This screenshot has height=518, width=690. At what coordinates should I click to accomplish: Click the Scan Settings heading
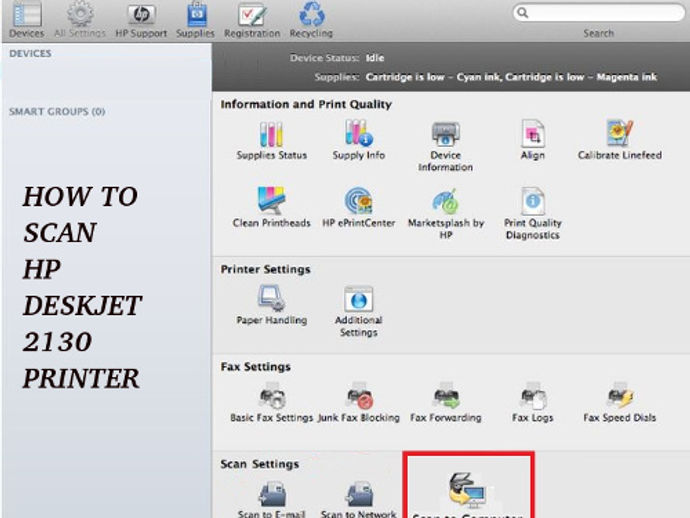tap(260, 464)
